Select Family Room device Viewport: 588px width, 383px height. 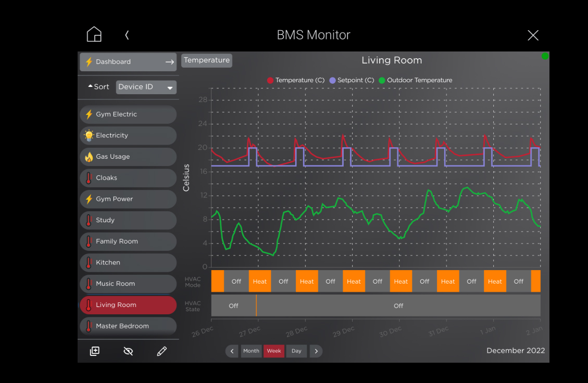tap(128, 241)
